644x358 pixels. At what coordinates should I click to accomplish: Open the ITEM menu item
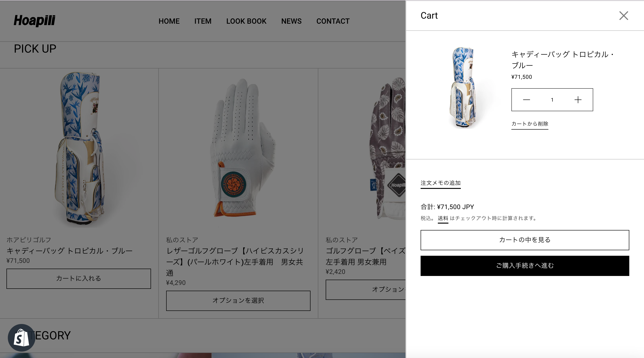(203, 21)
